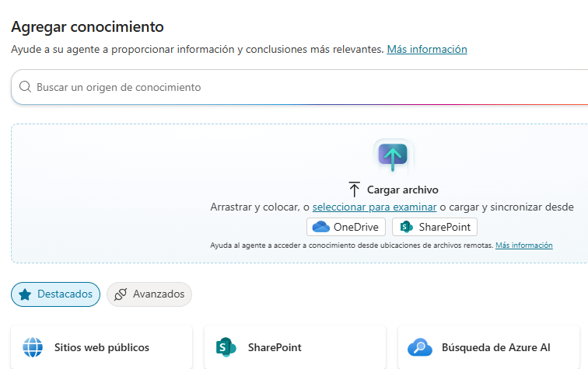Select the "Sitios web públicos" card label
Image resolution: width=588 pixels, height=369 pixels.
[102, 347]
